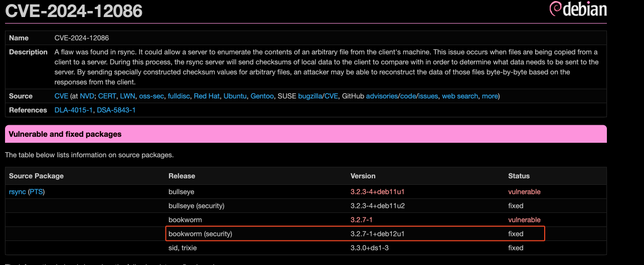Click the 'more' sources link
The image size is (644, 265).
[x=490, y=96]
